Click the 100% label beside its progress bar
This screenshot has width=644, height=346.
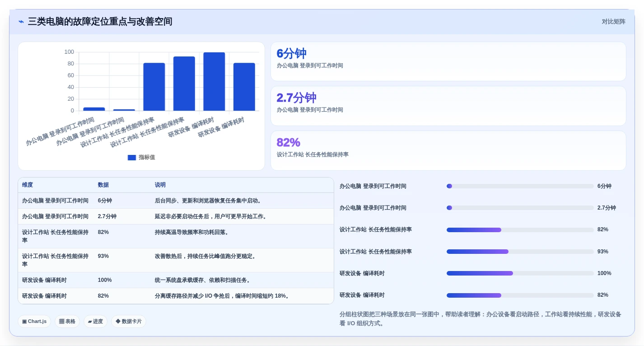pos(604,273)
